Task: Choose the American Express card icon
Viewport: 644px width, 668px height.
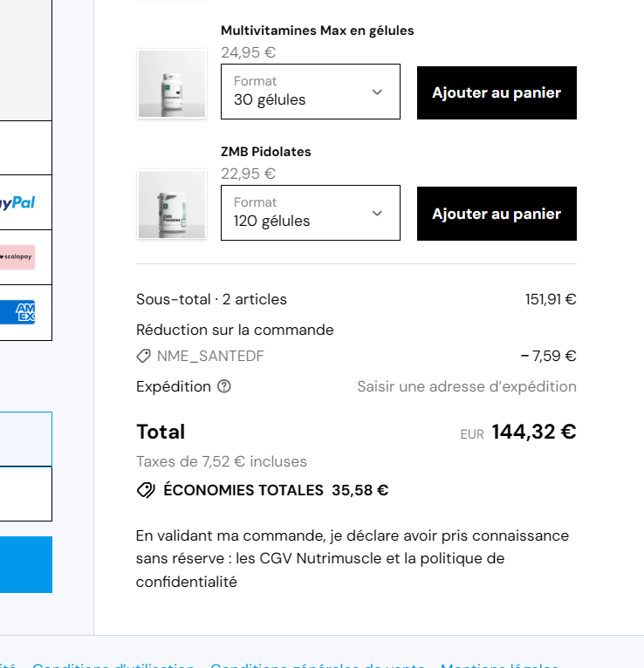Action: pyautogui.click(x=18, y=312)
